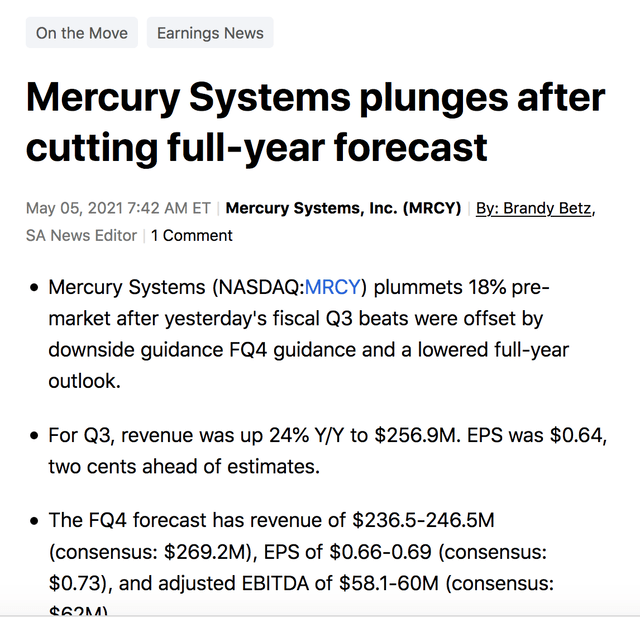The image size is (640, 617).
Task: Open the Earnings News tag
Action: (x=210, y=33)
